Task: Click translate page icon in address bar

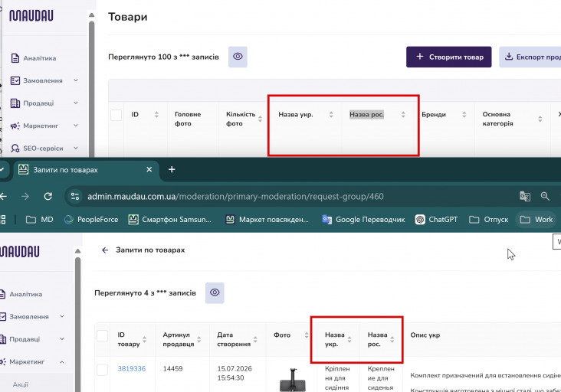Action: pos(525,196)
